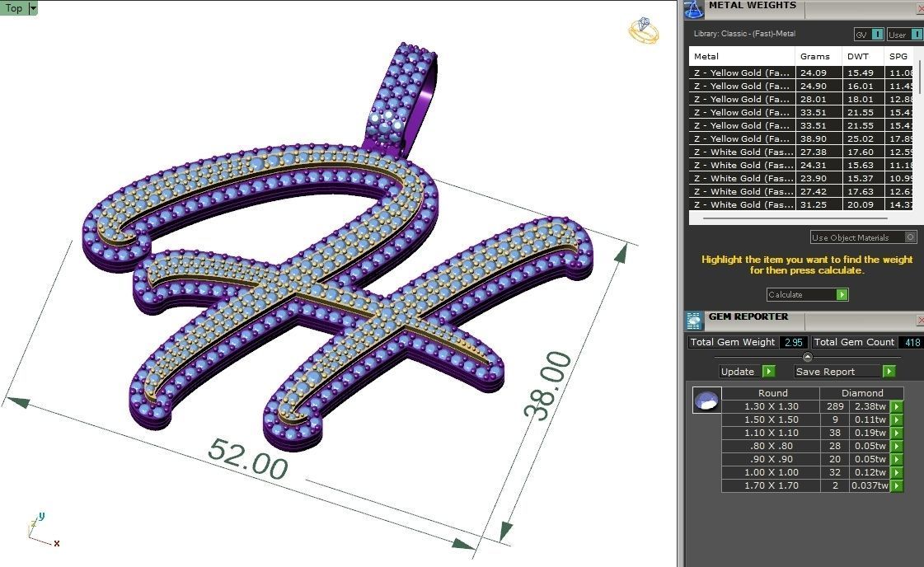Viewport: 924px width, 567px height.
Task: Collapse the gem totals with round arrow
Action: point(807,357)
